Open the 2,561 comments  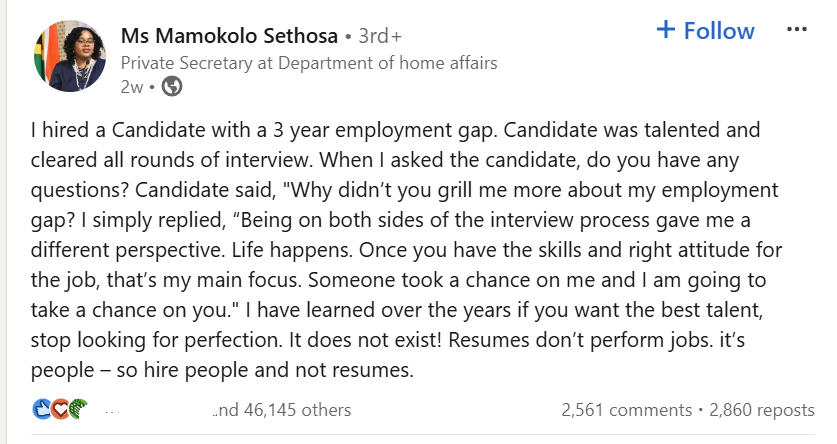pos(627,409)
